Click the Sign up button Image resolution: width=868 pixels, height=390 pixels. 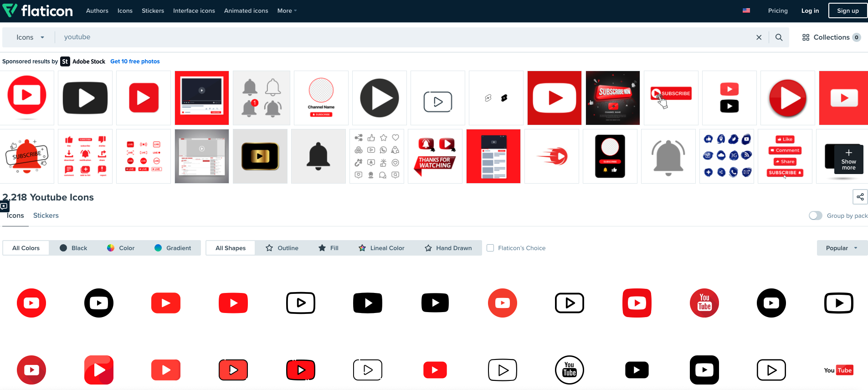[848, 10]
